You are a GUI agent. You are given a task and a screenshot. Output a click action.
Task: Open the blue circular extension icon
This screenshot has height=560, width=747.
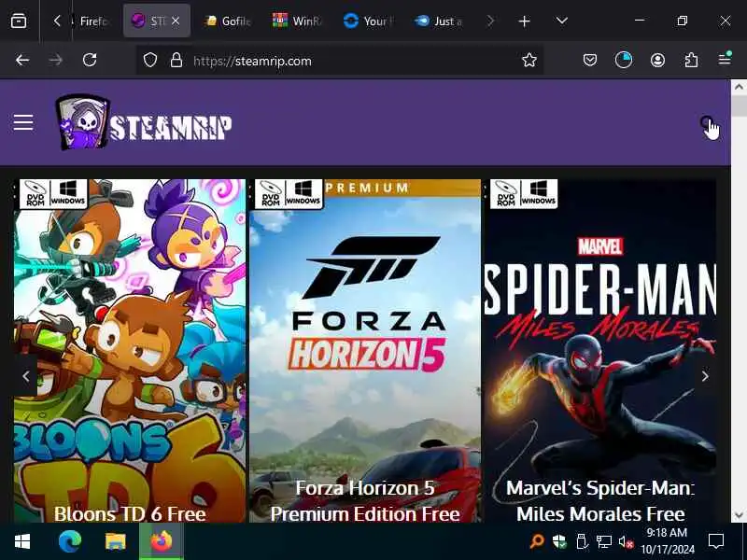[x=624, y=61]
